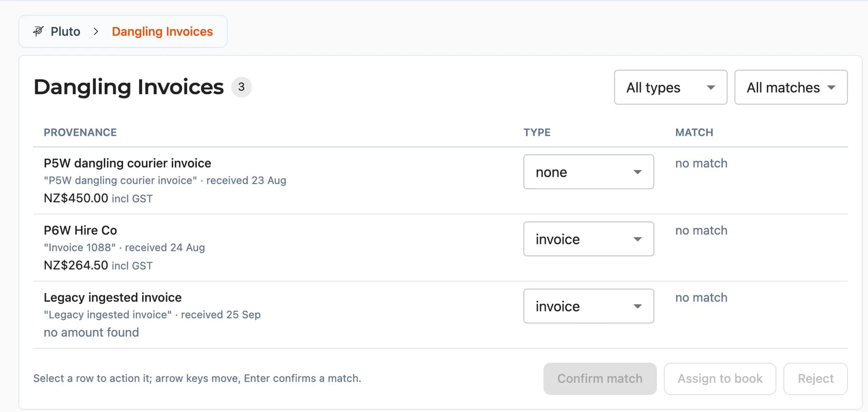Click the Pluto planet icon in breadcrumb
Screen dimensions: 868x412
[x=38, y=31]
